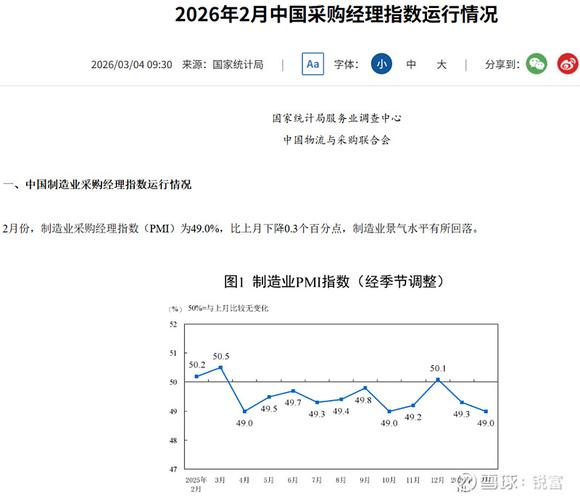The width and height of the screenshot is (580, 500).
Task: Click the 49.5 data label for 5月
Action: pyautogui.click(x=269, y=409)
